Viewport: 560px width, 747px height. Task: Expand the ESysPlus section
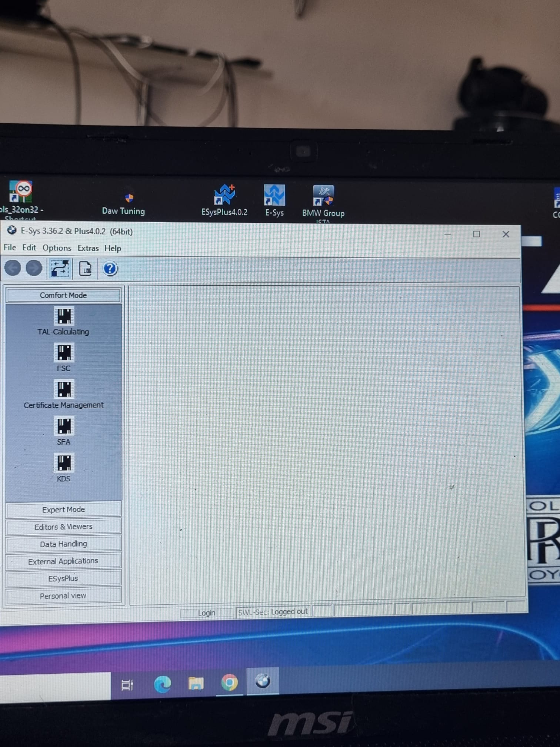pyautogui.click(x=63, y=578)
